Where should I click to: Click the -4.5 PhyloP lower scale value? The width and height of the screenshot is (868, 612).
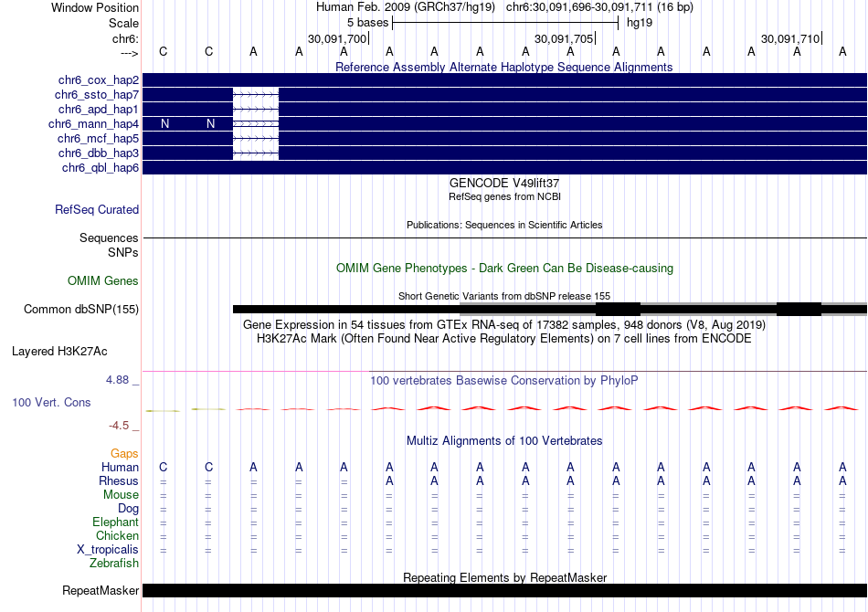[x=119, y=425]
